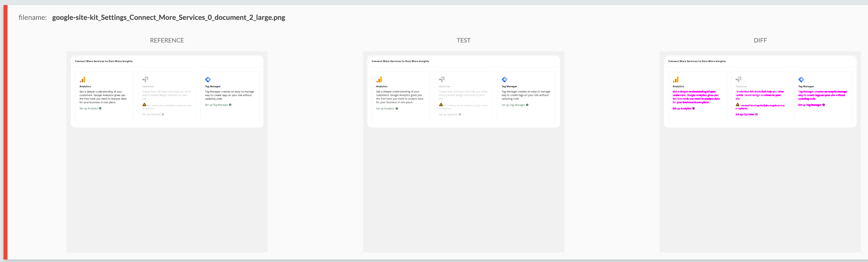Click the 'Optimize' card title in REFERENCE
Screen dimensions: 868x262
point(148,86)
